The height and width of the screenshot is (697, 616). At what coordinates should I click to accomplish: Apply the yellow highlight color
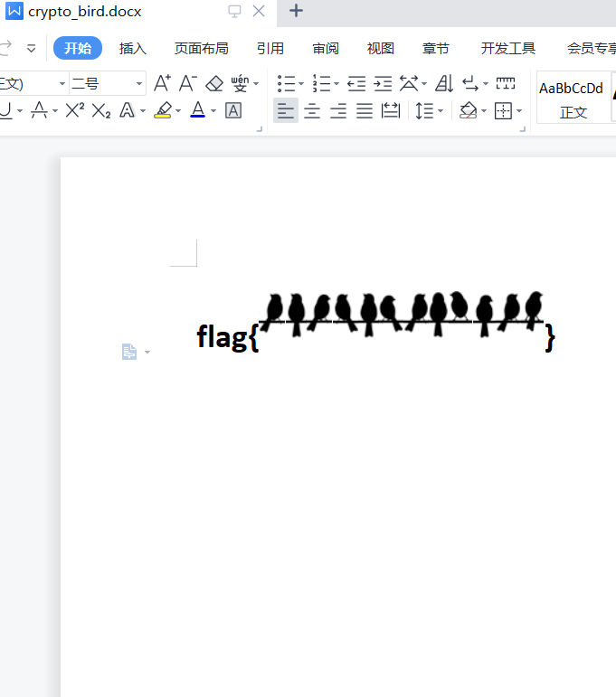[x=163, y=111]
